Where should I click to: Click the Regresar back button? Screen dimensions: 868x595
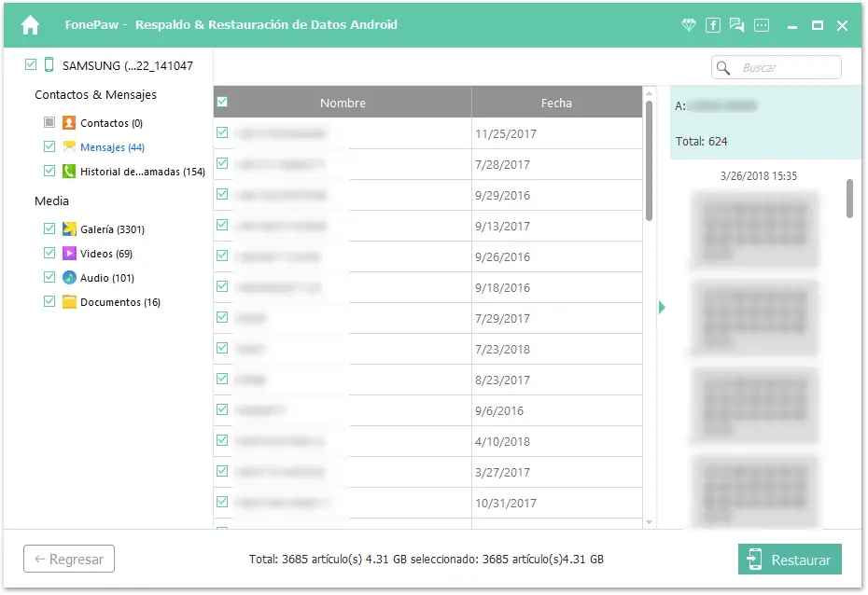[x=69, y=559]
